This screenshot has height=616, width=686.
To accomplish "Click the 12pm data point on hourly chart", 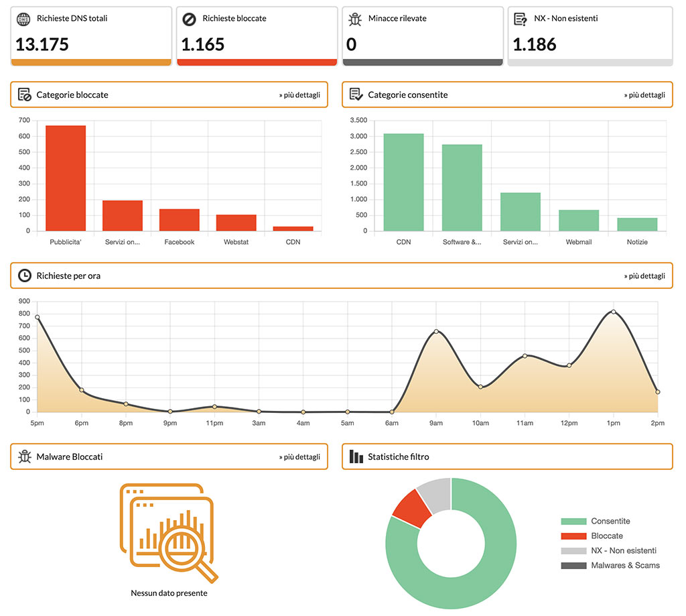I will pyautogui.click(x=569, y=365).
